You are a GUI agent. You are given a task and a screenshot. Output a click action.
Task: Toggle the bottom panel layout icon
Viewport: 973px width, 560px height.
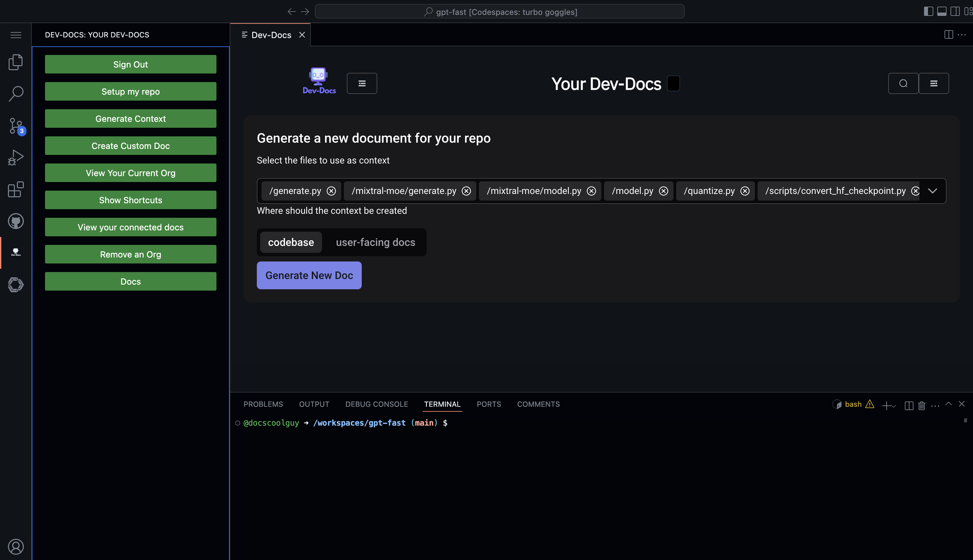coord(942,12)
